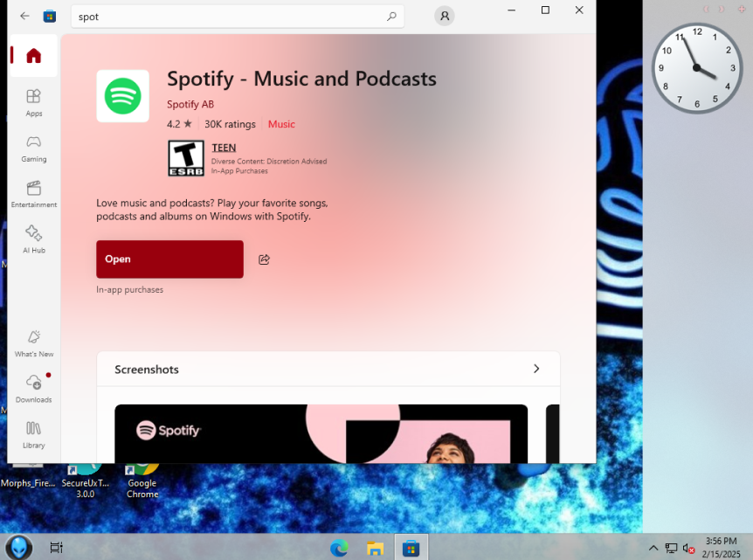The height and width of the screenshot is (560, 753).
Task: Click the muted volume icon in tray
Action: tap(688, 548)
